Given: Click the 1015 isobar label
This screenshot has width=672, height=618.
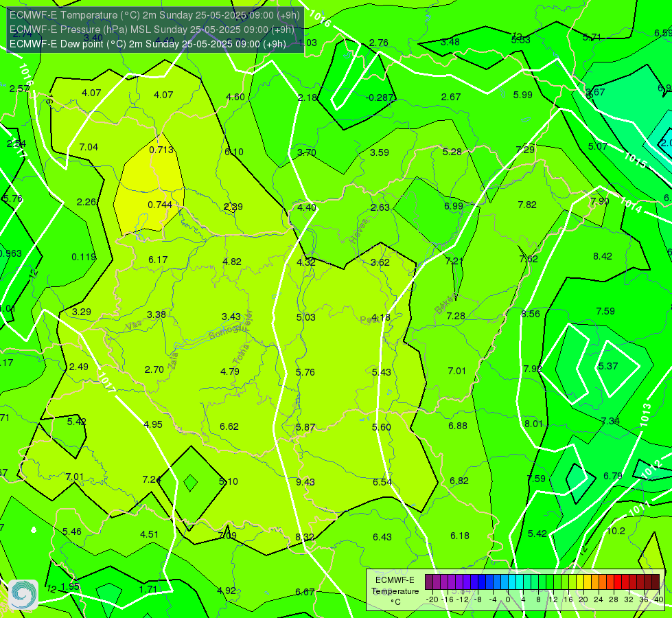Looking at the screenshot, I should (x=635, y=161).
